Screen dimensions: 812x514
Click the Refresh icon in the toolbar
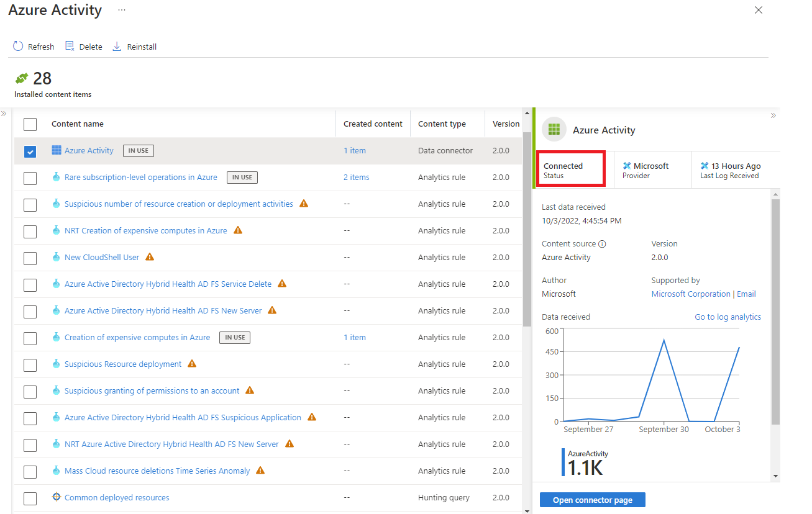click(17, 46)
